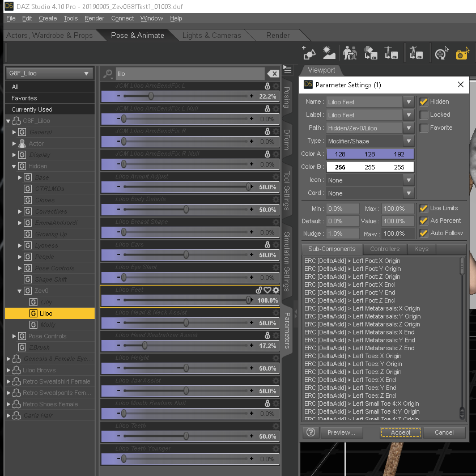The height and width of the screenshot is (476, 476).
Task: Select the Favorites filter
Action: 50,98
